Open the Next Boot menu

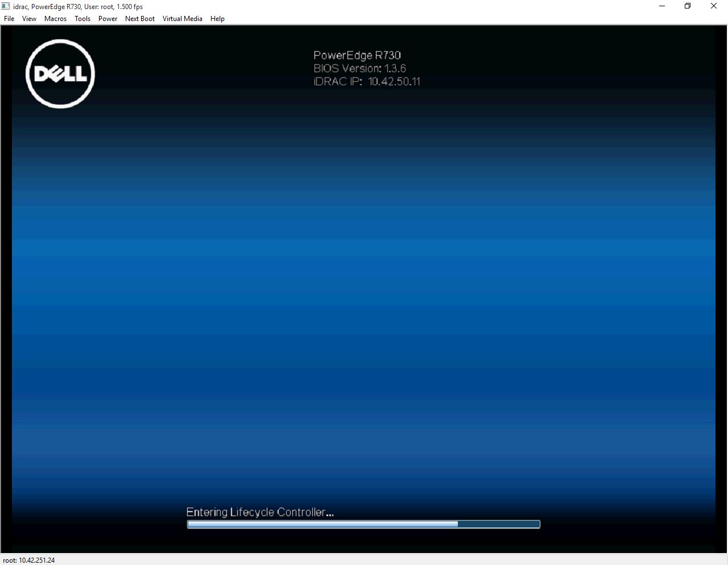click(x=140, y=19)
